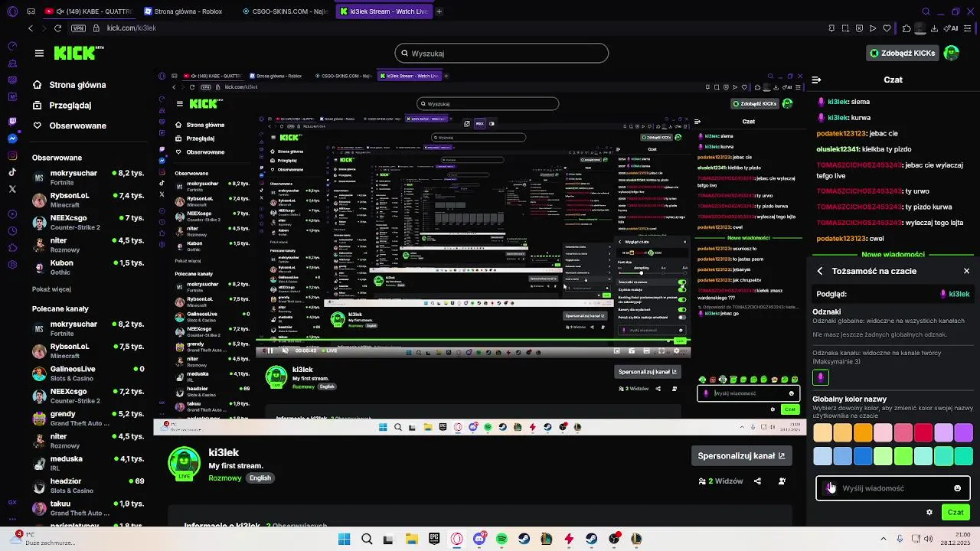This screenshot has width=980, height=551.
Task: Close the Tożsamość na czacie panel
Action: click(x=966, y=271)
